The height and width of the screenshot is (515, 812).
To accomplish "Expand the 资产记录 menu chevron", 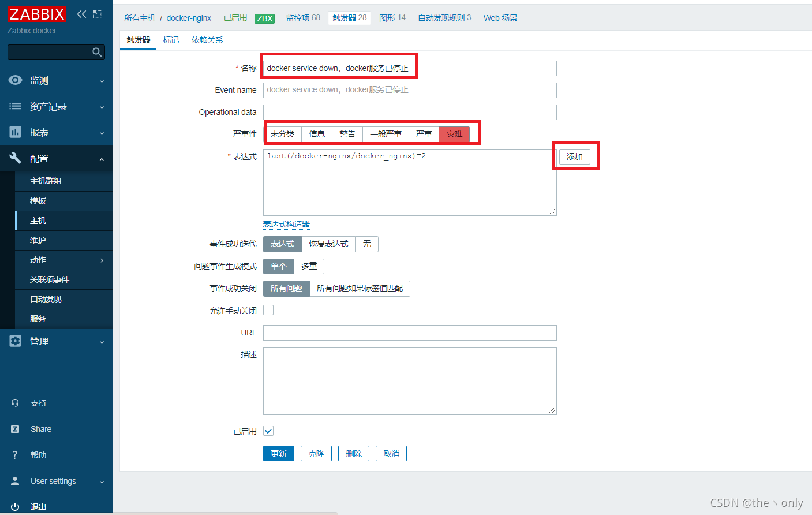I will pos(102,107).
